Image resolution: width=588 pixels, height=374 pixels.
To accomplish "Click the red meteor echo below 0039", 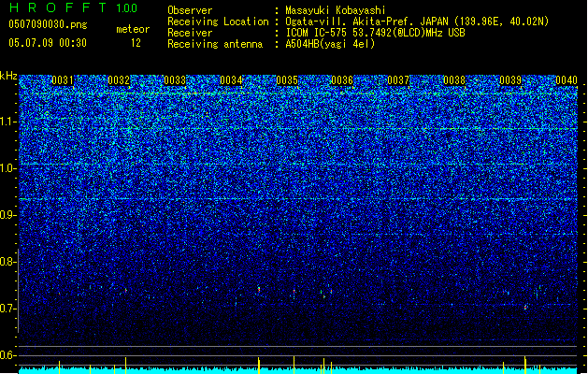I will click(525, 308).
